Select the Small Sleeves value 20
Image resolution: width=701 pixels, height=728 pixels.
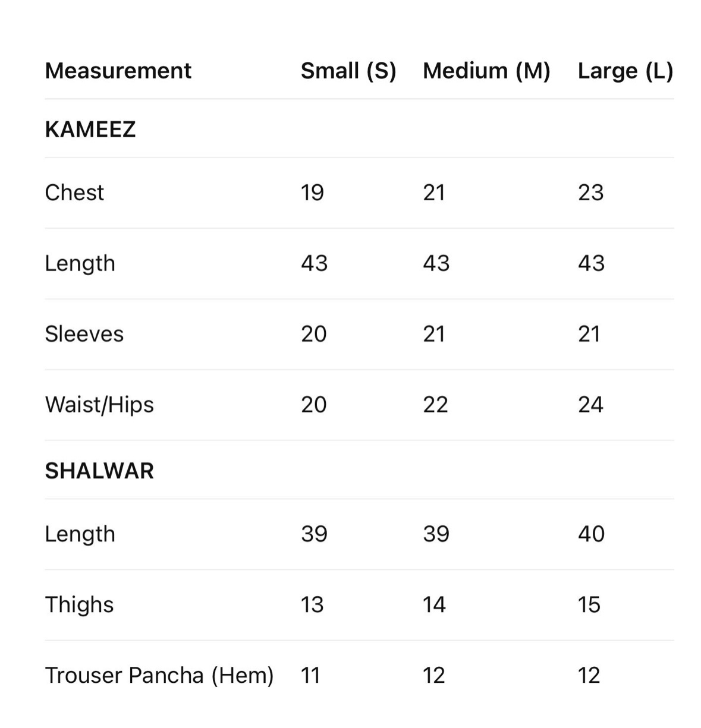pyautogui.click(x=313, y=334)
